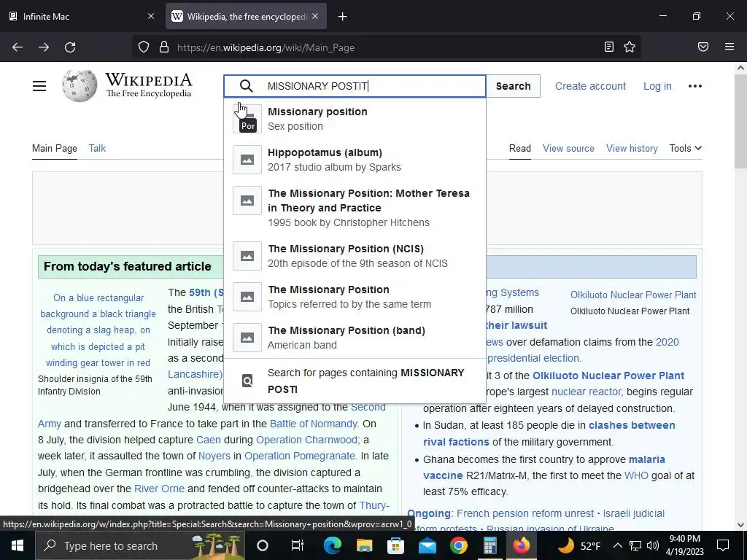Open the Battle of Normandy link
This screenshot has width=747, height=560.
pos(313,424)
